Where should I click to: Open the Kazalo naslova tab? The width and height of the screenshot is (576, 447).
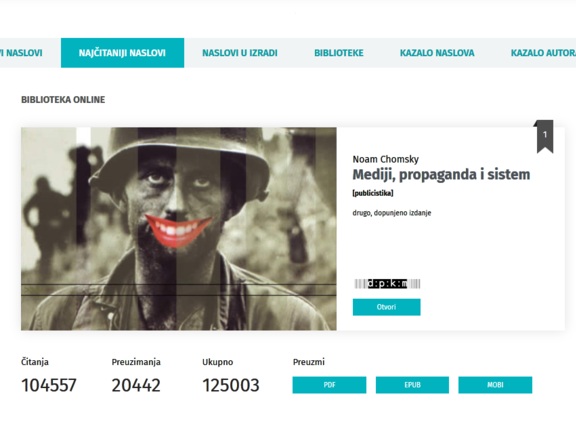coord(437,53)
